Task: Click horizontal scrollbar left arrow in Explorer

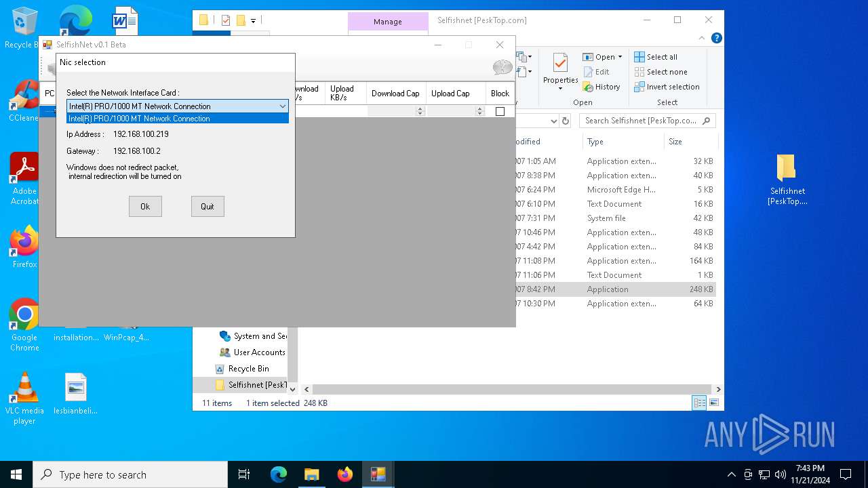Action: click(x=307, y=390)
